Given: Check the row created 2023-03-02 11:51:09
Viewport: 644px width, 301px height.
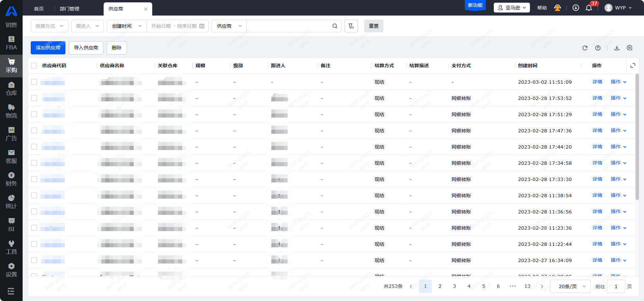Looking at the screenshot, I should click(34, 82).
